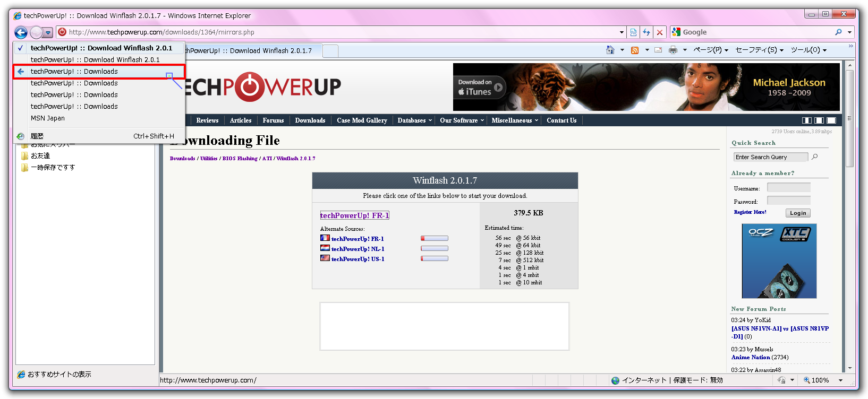Open the Articles nav item
Image resolution: width=868 pixels, height=399 pixels.
click(241, 120)
